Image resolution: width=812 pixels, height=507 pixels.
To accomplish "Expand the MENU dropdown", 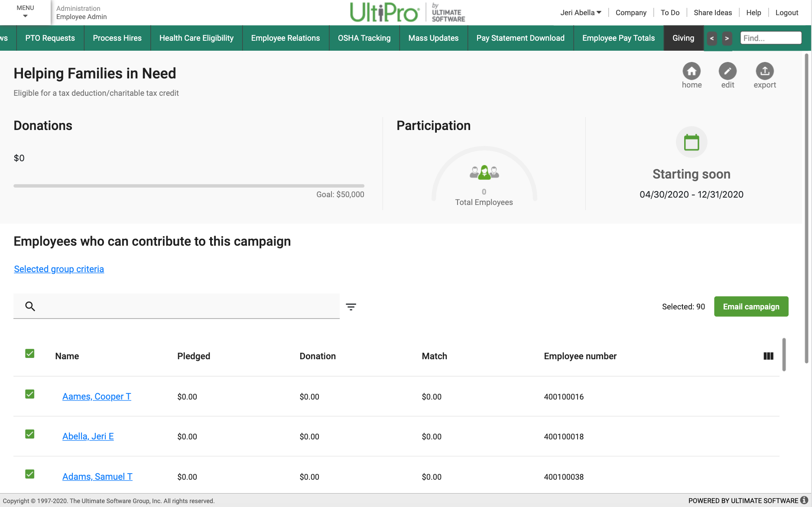I will tap(25, 12).
